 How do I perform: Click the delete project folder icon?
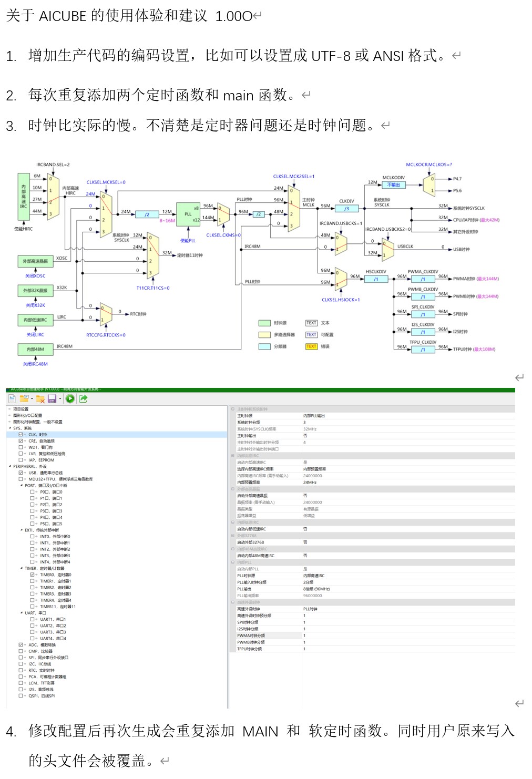pyautogui.click(x=40, y=399)
